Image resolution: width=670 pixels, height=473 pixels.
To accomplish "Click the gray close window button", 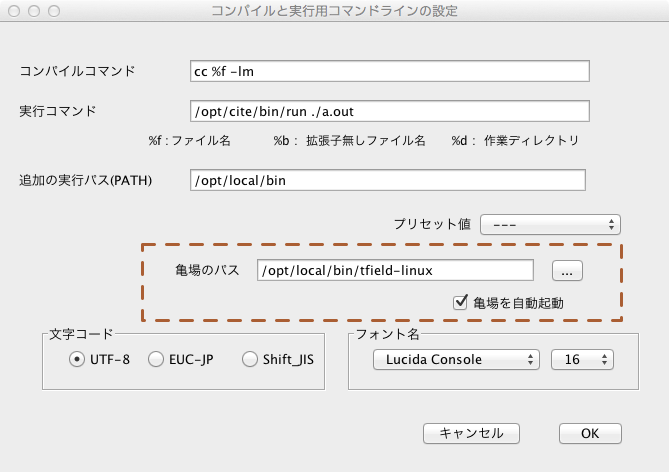I will tap(15, 11).
